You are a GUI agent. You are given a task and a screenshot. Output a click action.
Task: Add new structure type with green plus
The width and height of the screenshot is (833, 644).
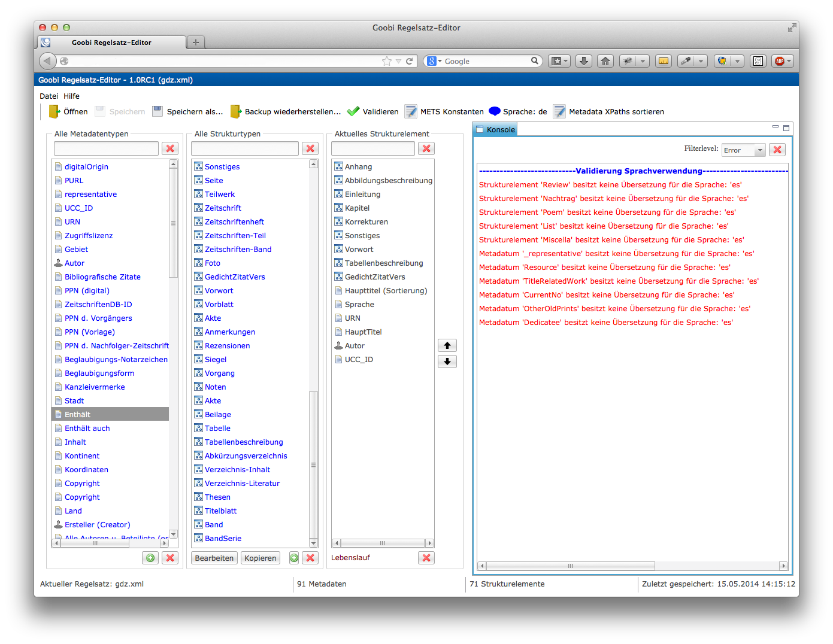[x=294, y=558]
